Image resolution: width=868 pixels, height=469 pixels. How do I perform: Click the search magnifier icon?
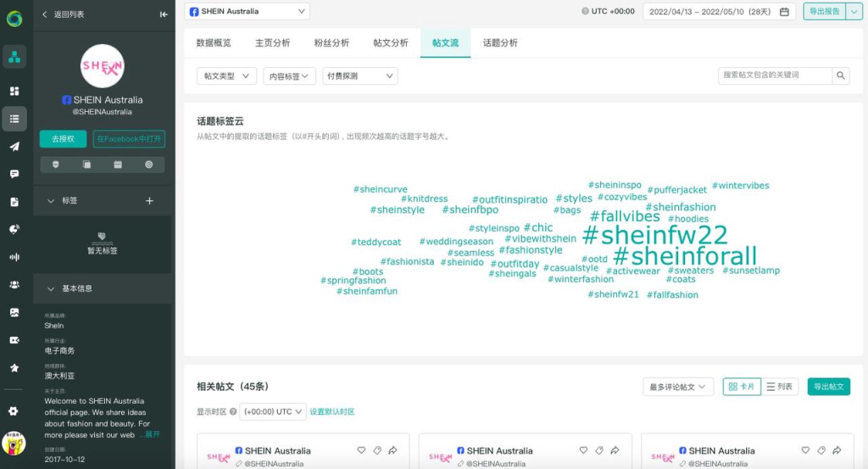(841, 75)
